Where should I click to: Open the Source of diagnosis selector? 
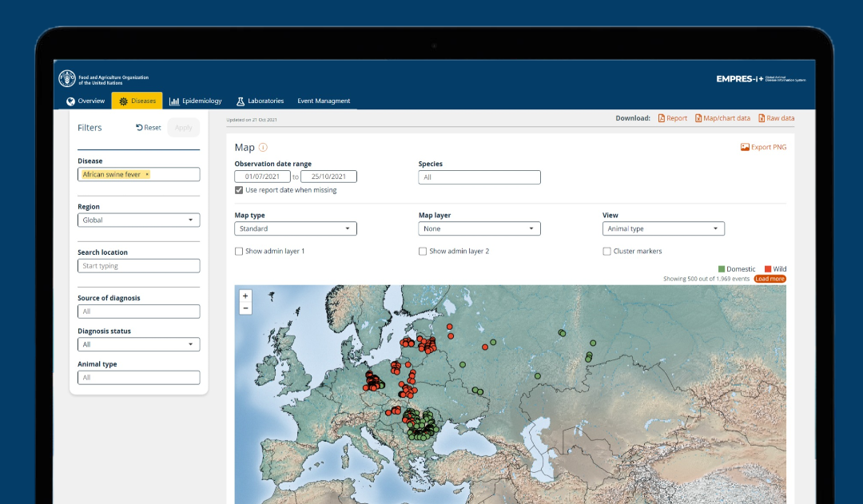tap(139, 312)
